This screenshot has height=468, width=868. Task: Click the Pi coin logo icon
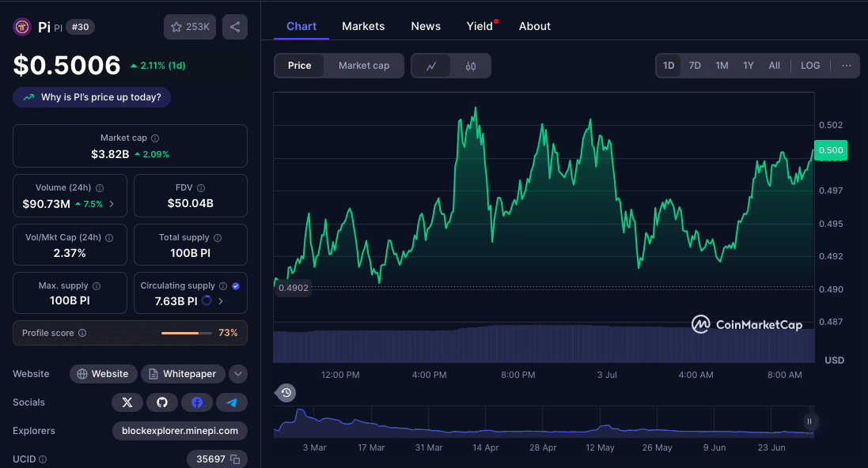pos(22,27)
